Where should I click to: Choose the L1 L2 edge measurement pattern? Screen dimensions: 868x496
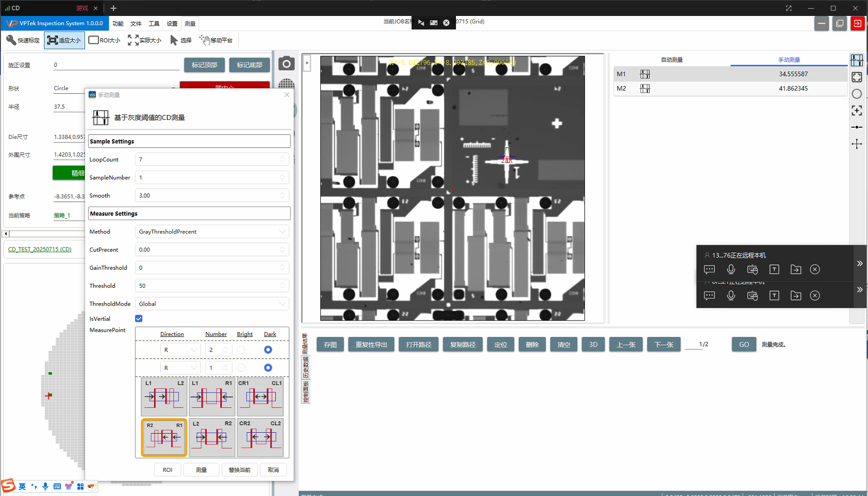point(164,396)
